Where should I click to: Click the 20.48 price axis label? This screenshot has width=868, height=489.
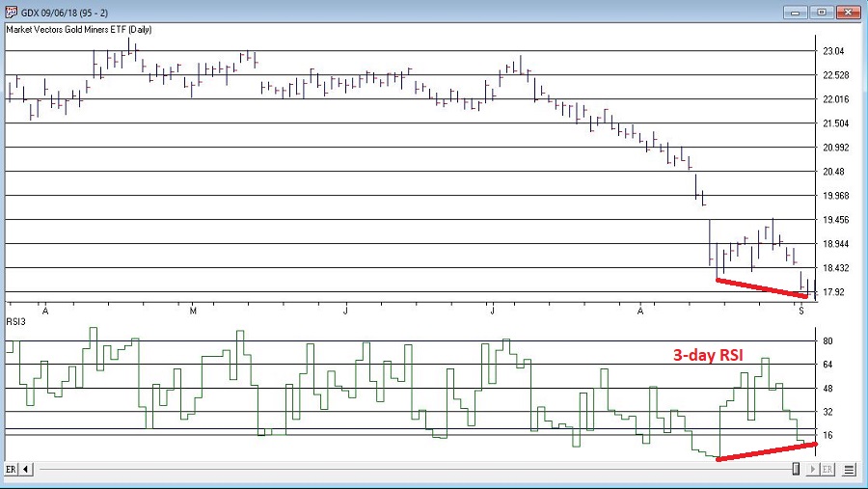click(833, 172)
